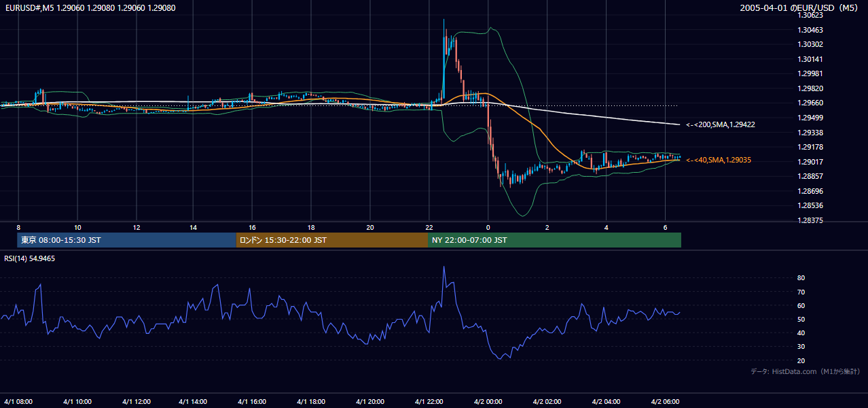868x408 pixels.
Task: Click the 200 SMA 1.29422 label
Action: pos(721,124)
